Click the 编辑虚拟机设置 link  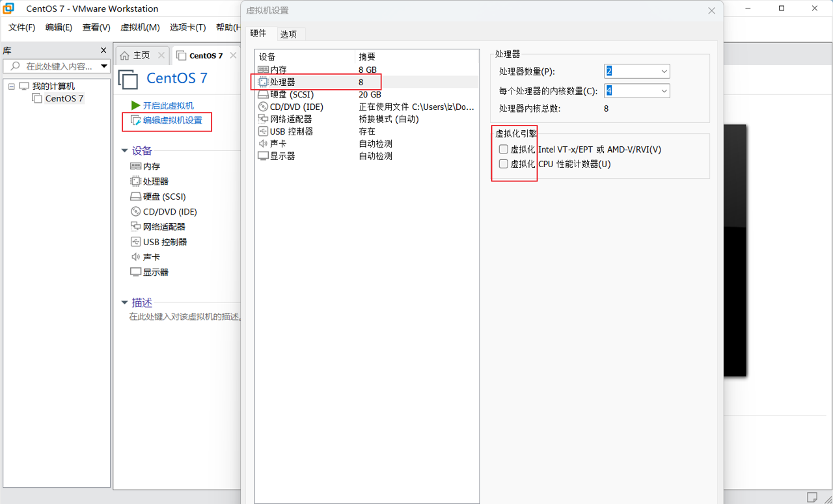tap(172, 120)
